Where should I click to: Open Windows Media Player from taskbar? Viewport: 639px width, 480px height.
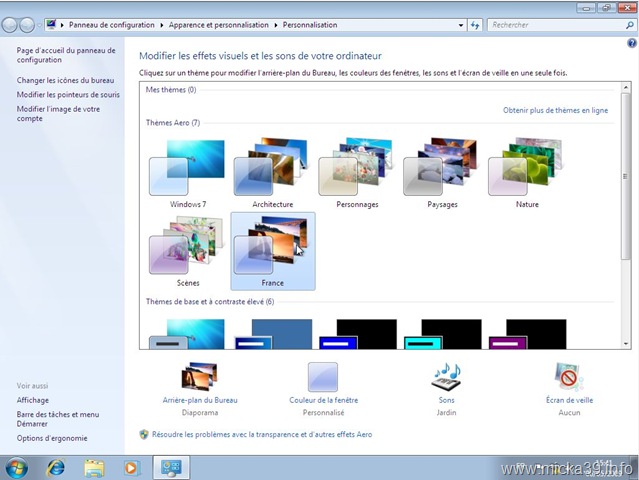pyautogui.click(x=131, y=468)
